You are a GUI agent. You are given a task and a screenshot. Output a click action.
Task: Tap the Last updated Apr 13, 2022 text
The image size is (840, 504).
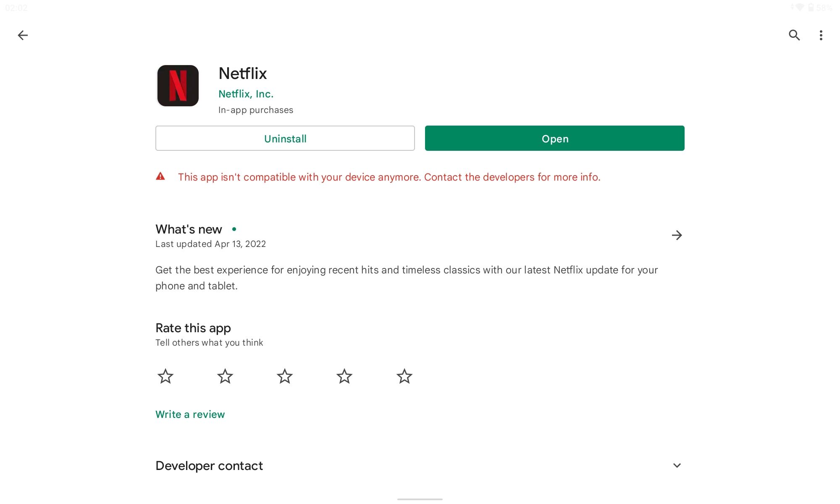[210, 244]
